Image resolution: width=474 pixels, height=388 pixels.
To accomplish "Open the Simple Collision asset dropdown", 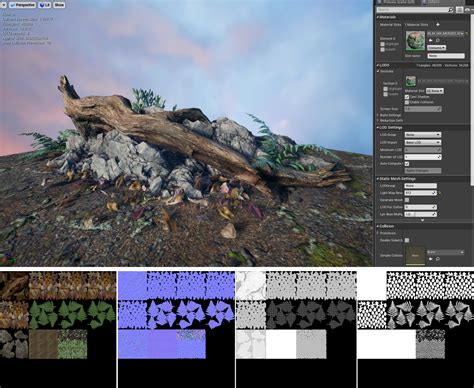I will pos(446,252).
